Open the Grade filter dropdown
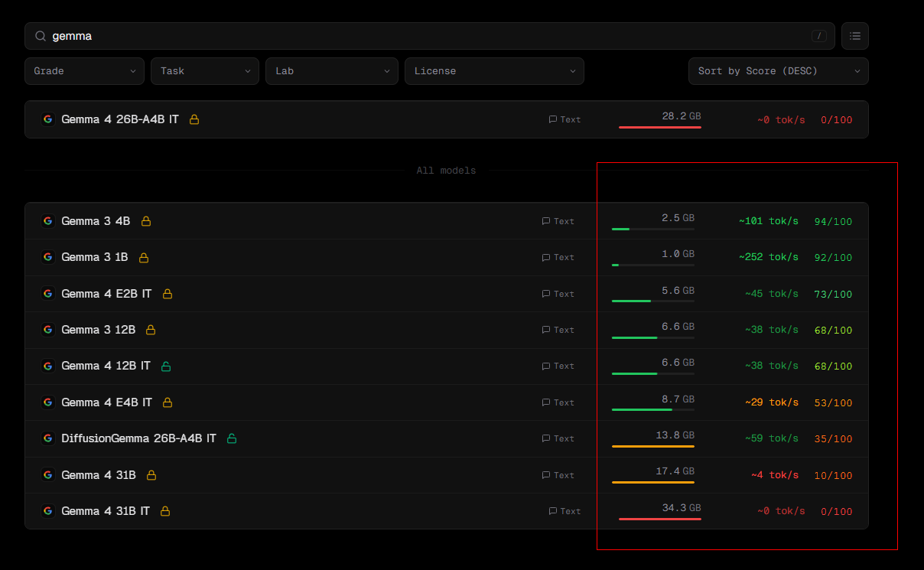 coord(84,71)
